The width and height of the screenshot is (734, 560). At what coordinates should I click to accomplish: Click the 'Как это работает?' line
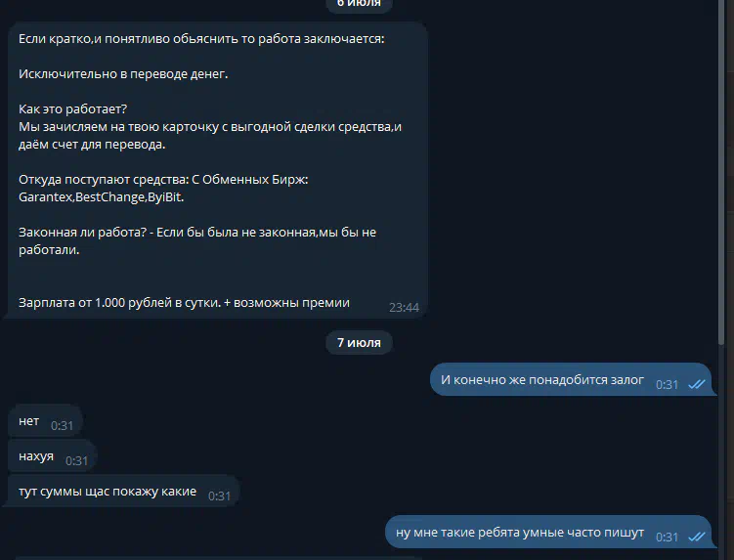(72, 109)
